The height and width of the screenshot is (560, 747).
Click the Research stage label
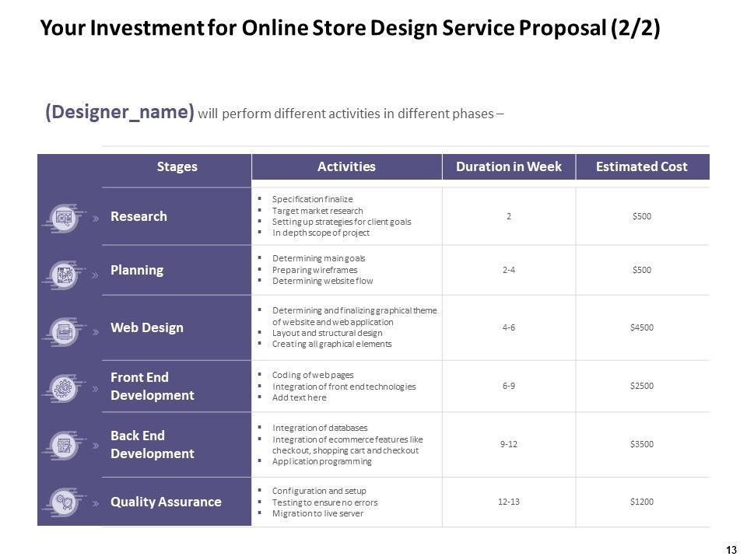pos(139,216)
